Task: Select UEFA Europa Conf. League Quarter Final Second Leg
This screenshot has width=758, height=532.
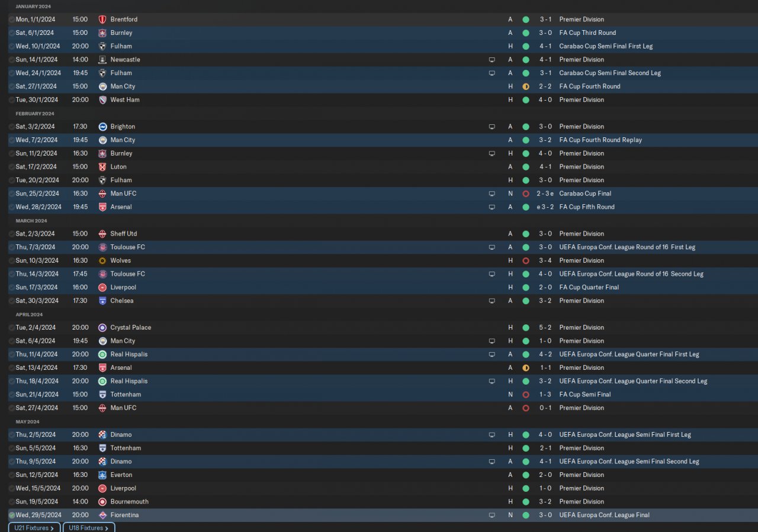Action: click(x=633, y=381)
